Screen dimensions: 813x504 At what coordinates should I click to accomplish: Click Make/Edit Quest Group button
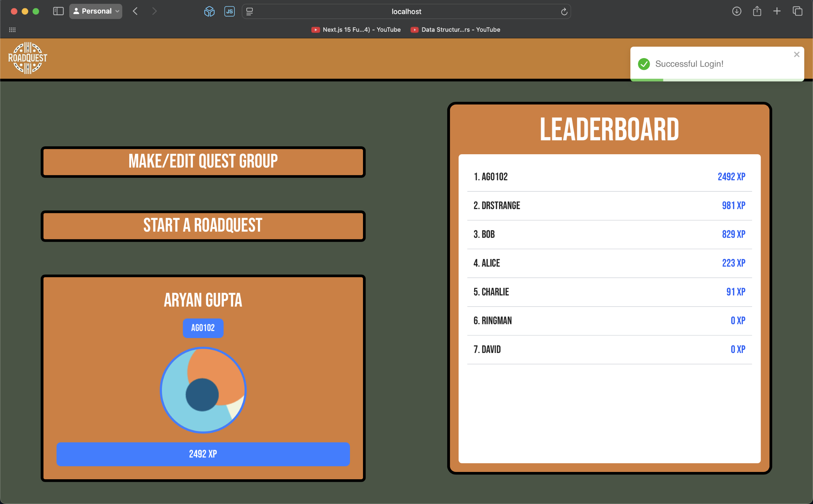pos(203,162)
